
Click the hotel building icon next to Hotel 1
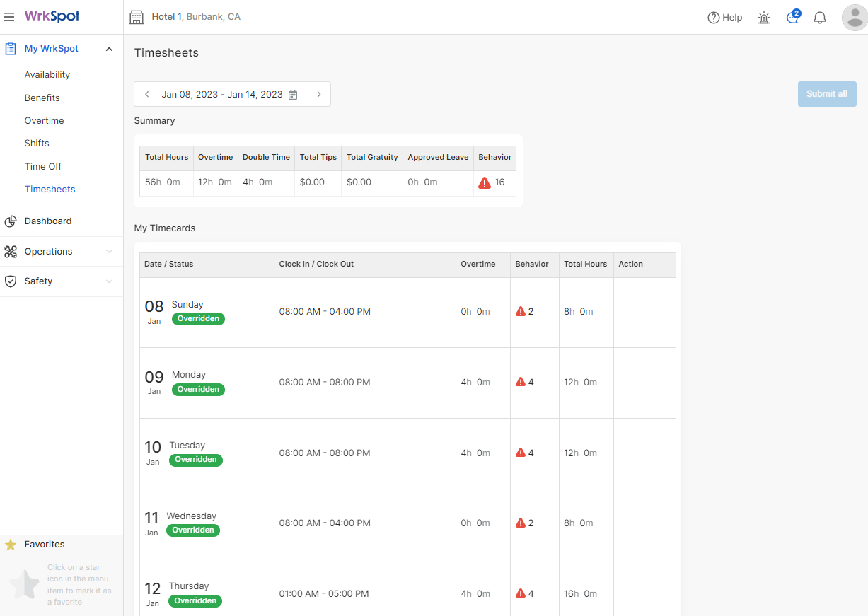[137, 16]
